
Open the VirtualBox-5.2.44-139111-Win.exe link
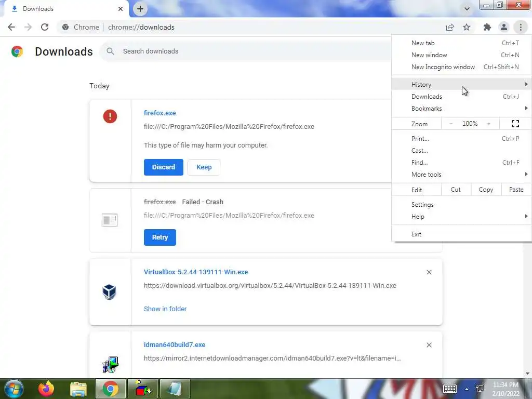click(x=196, y=272)
